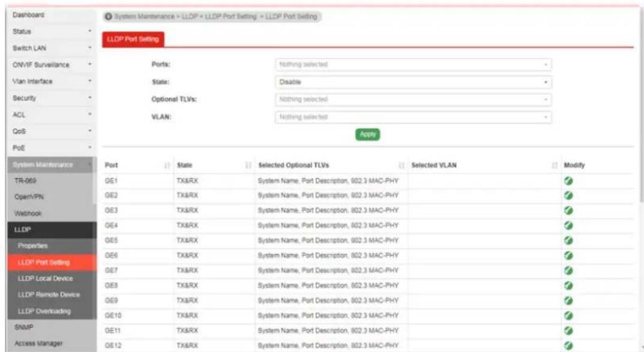Click the modify icon for port GE8
Image resolution: width=644 pixels, height=352 pixels.
click(x=568, y=285)
